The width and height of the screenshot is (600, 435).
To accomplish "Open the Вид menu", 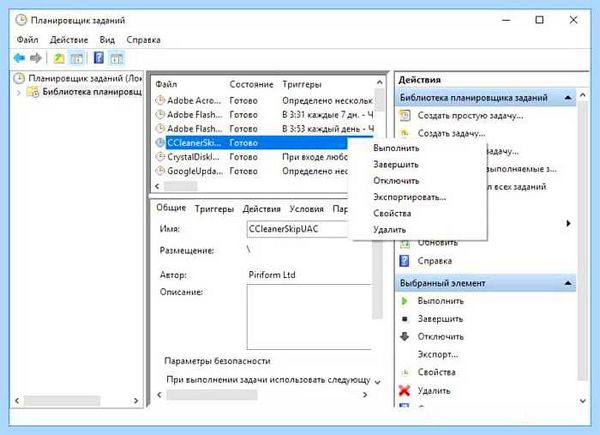I will point(107,40).
